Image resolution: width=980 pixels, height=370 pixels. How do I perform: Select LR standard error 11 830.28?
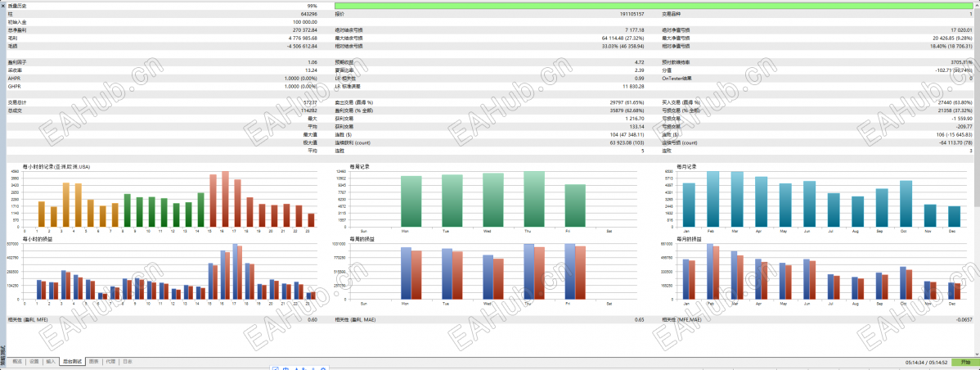(634, 87)
